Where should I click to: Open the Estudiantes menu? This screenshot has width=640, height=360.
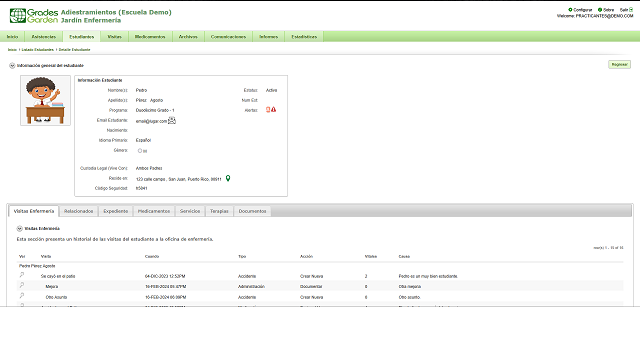(x=82, y=37)
